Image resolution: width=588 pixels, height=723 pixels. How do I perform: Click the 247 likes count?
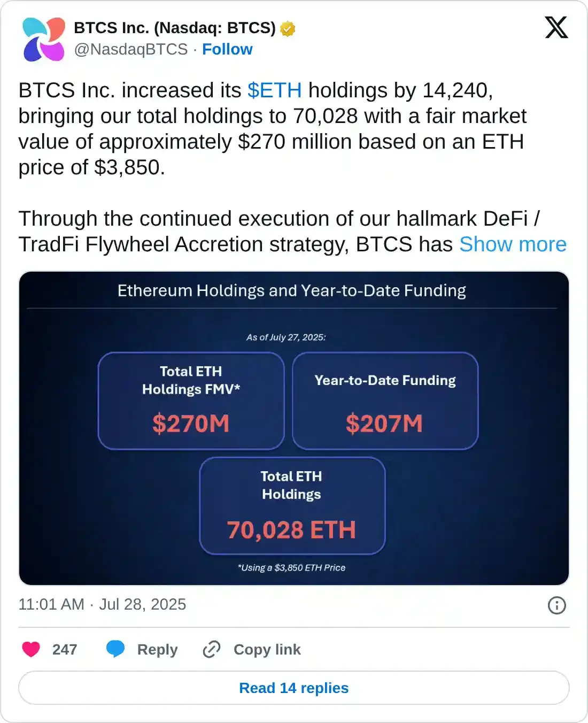click(65, 649)
